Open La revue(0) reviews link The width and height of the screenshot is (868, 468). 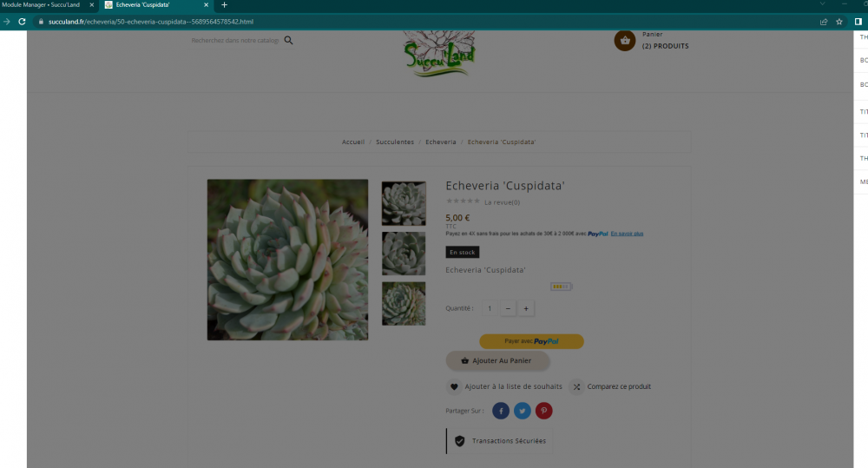502,202
